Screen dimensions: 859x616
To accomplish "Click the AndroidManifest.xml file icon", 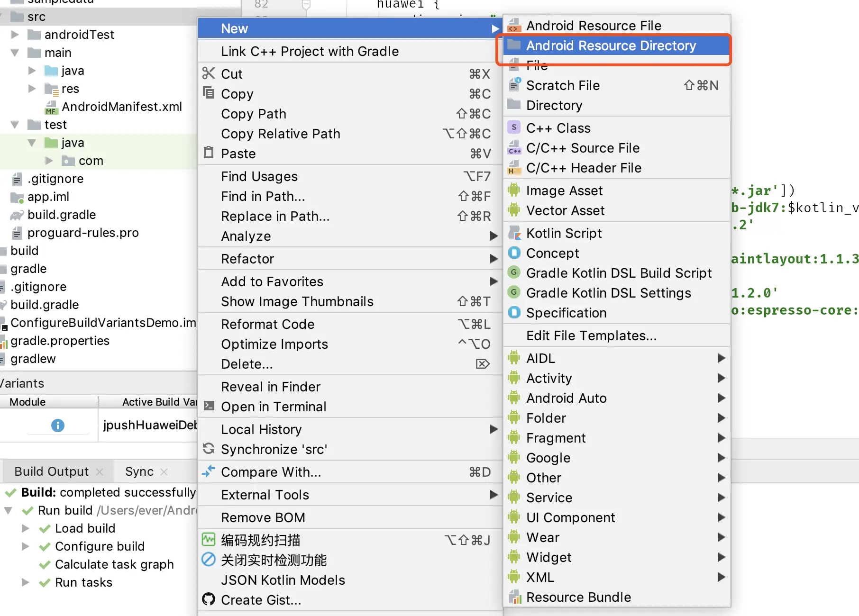I will [51, 107].
